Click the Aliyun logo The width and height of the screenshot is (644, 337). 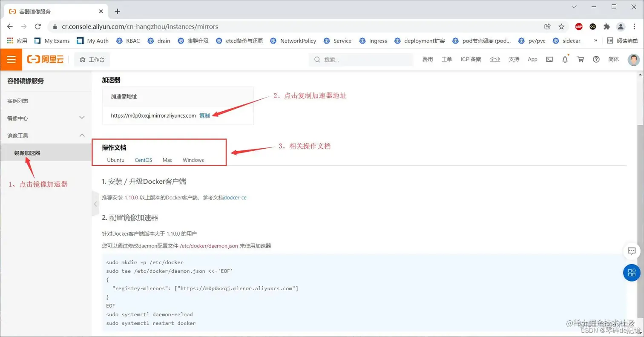pos(45,60)
